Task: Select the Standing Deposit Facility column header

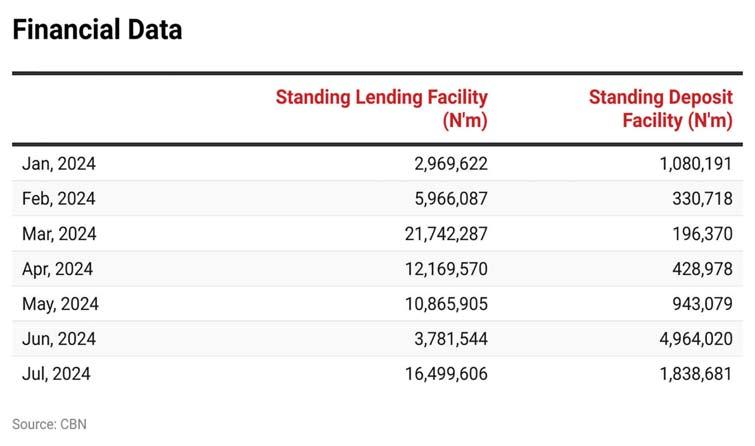Action: point(661,109)
